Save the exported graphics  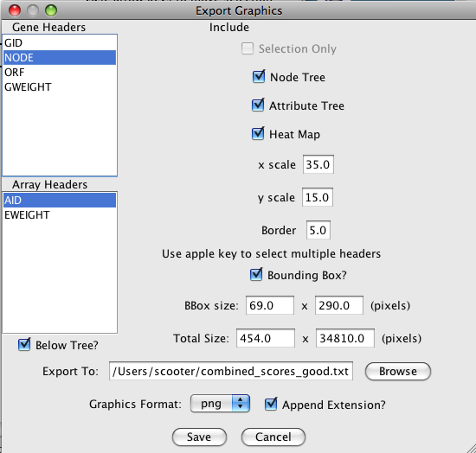[x=199, y=437]
